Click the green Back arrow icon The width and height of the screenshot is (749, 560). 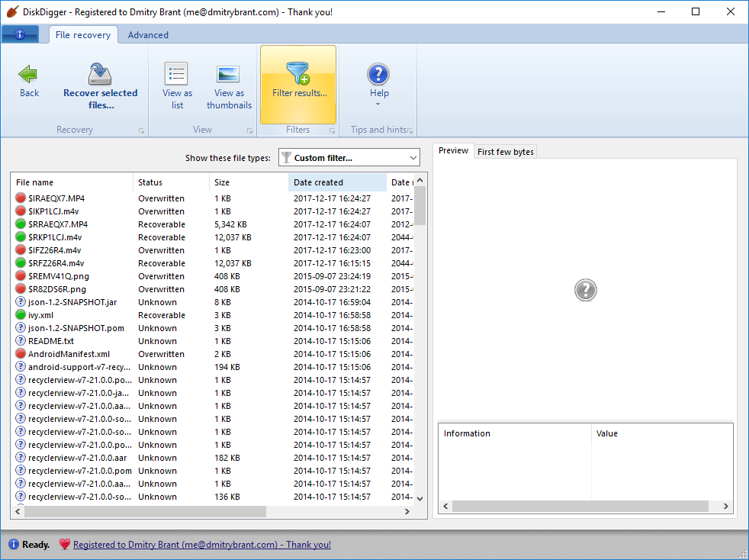(x=29, y=74)
